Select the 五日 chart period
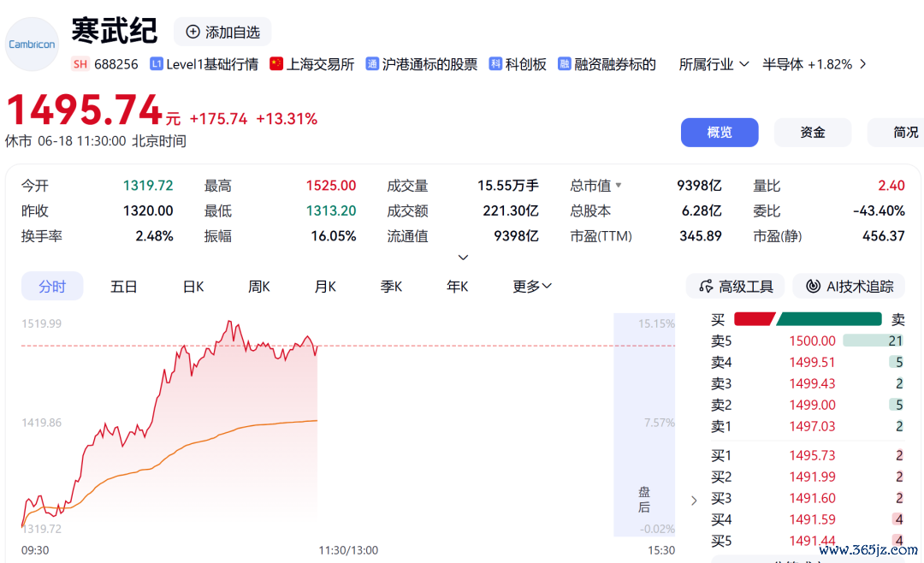The width and height of the screenshot is (924, 563). (x=124, y=287)
